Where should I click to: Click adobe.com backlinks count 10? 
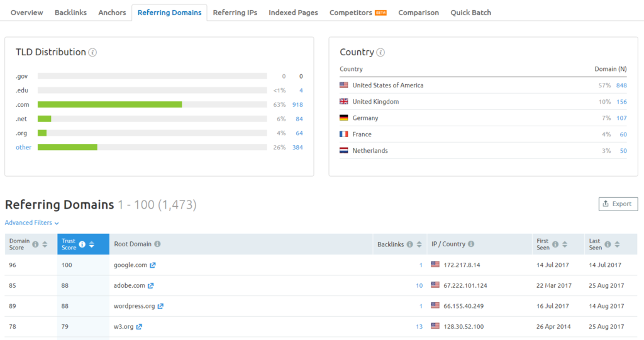coord(419,286)
